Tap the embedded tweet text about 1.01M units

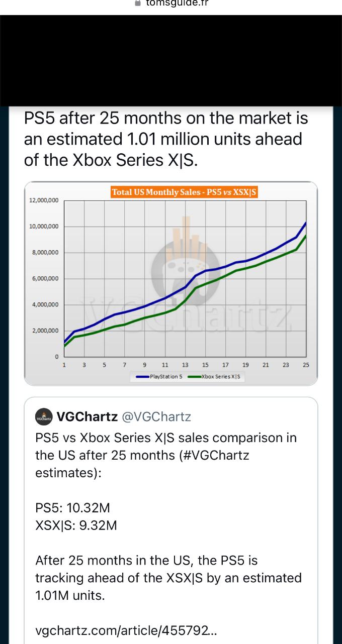[x=168, y=578]
